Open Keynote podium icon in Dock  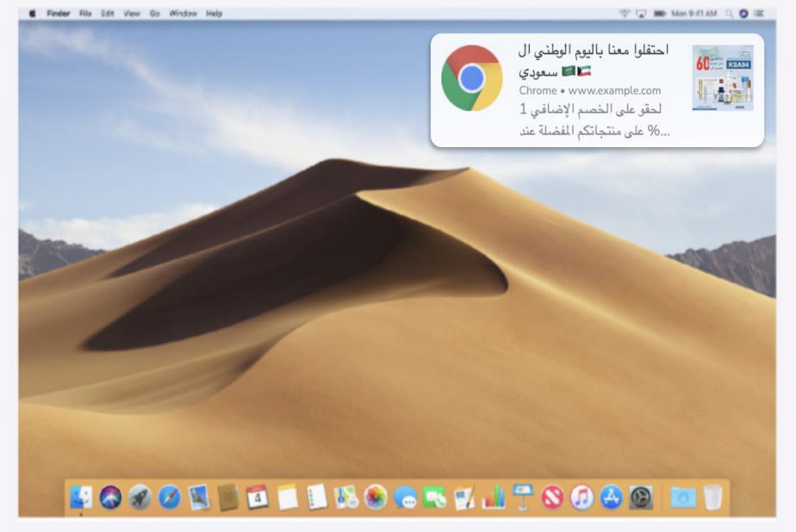click(522, 497)
